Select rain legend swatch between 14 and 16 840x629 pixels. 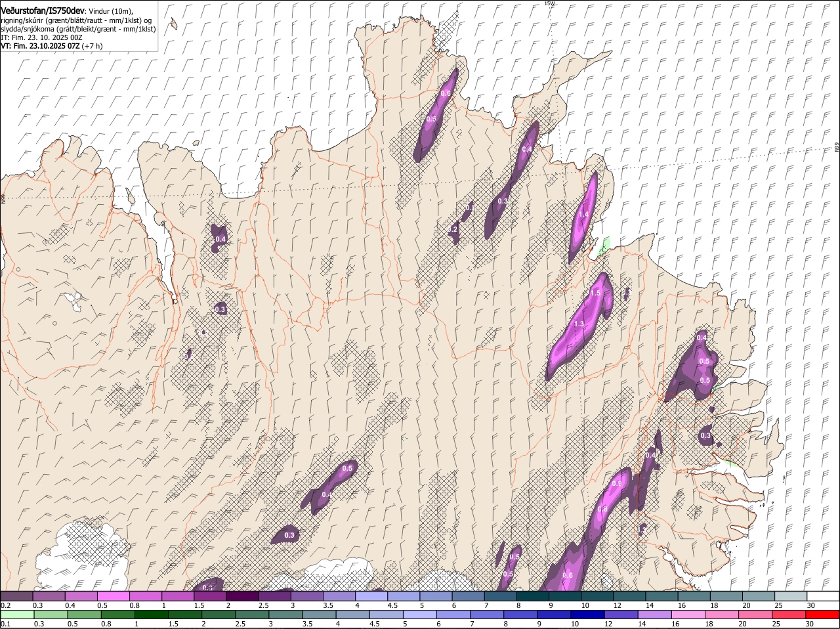coord(654,615)
